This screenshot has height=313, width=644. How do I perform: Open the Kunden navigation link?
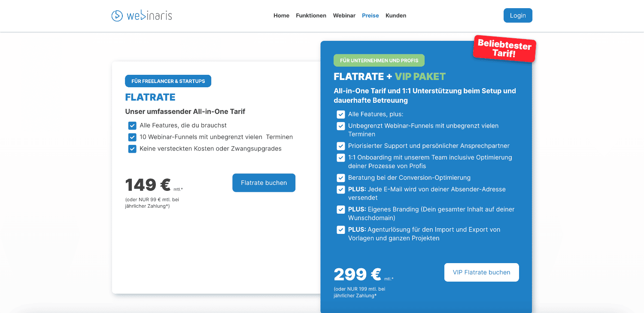(x=395, y=15)
